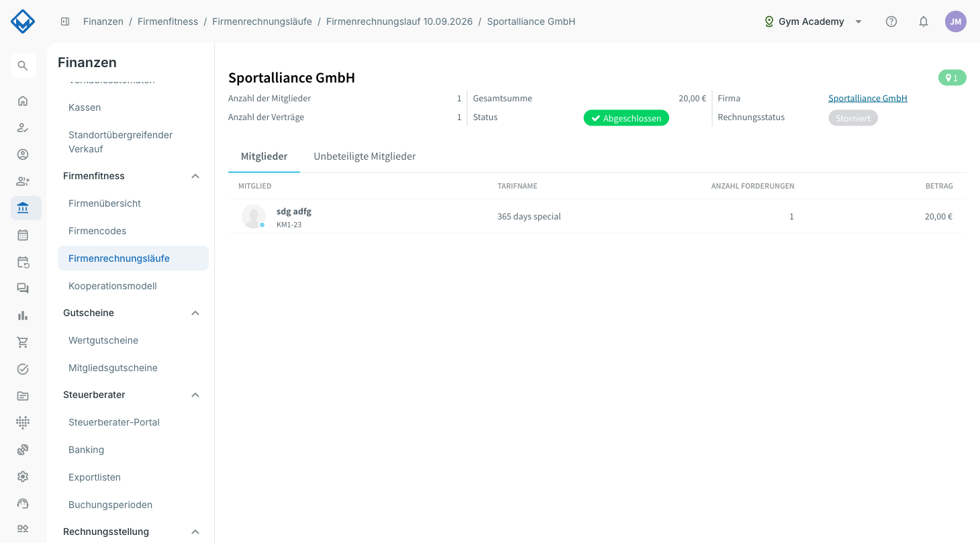Click the 365 days special tariff cell
The width and height of the screenshot is (980, 543).
click(529, 216)
